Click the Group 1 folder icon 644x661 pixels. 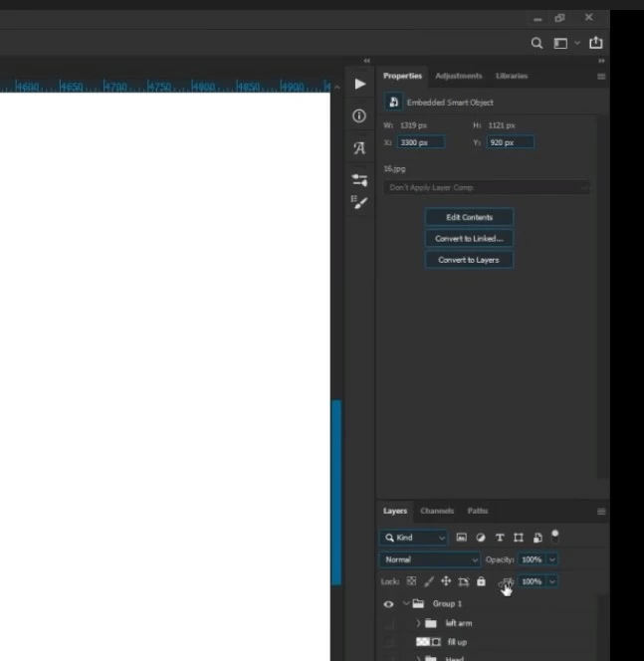[418, 603]
